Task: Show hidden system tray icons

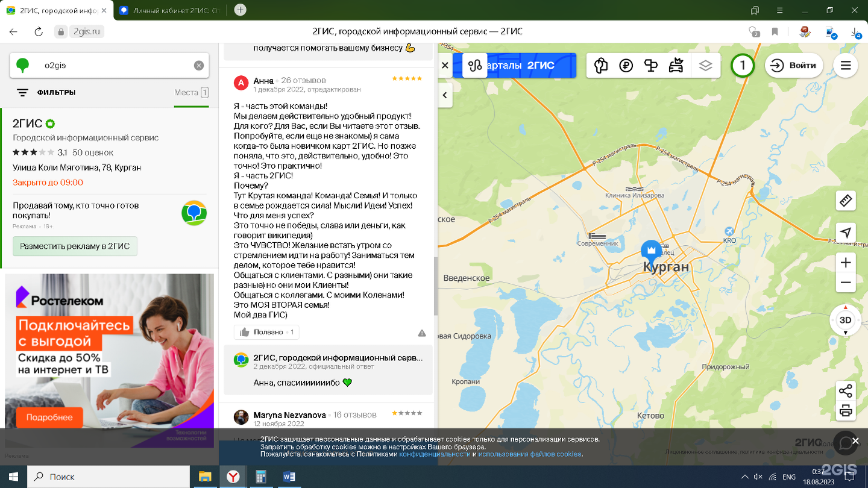Action: click(745, 477)
